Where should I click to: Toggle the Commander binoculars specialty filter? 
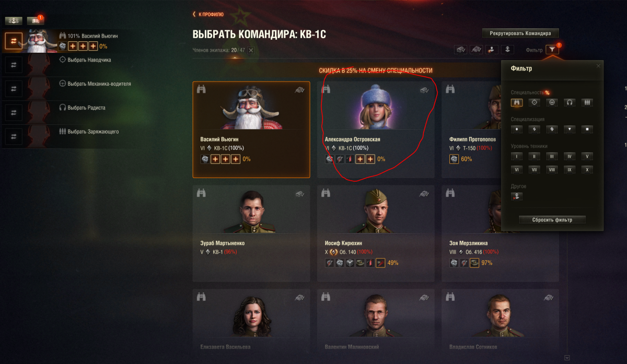[x=517, y=102]
